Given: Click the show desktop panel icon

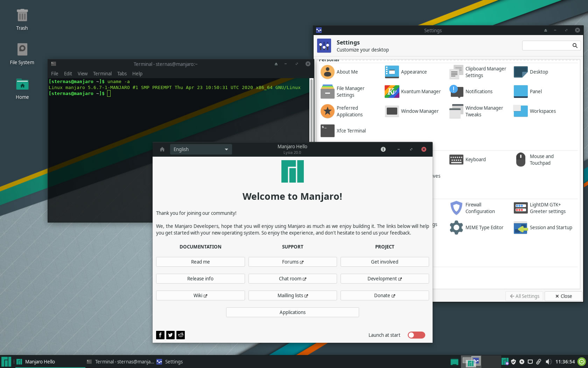Looking at the screenshot, I should click(454, 362).
